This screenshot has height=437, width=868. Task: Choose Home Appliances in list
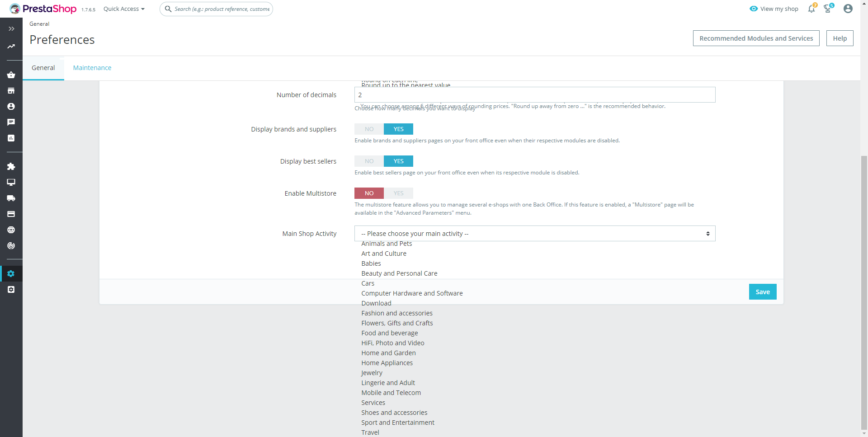click(387, 363)
